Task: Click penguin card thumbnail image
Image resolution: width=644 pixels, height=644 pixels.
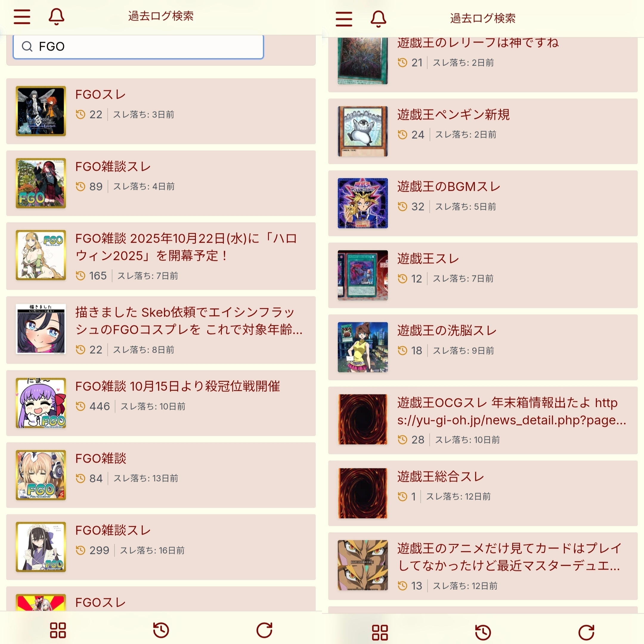Action: pos(363,131)
